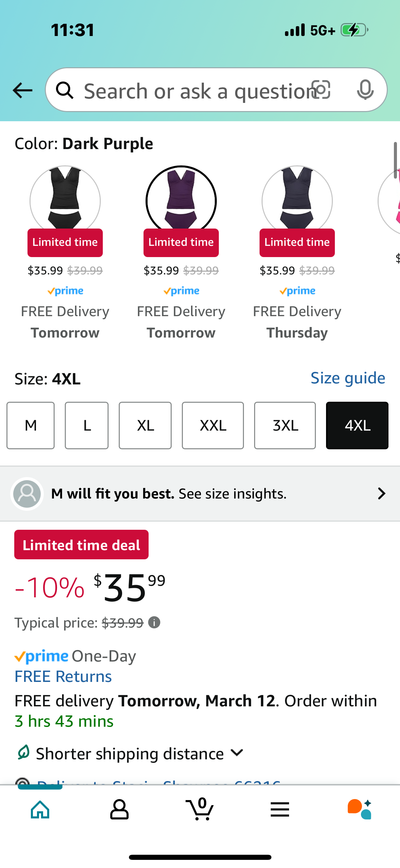This screenshot has height=868, width=400.
Task: Open size insights chevron arrow
Action: [x=382, y=493]
